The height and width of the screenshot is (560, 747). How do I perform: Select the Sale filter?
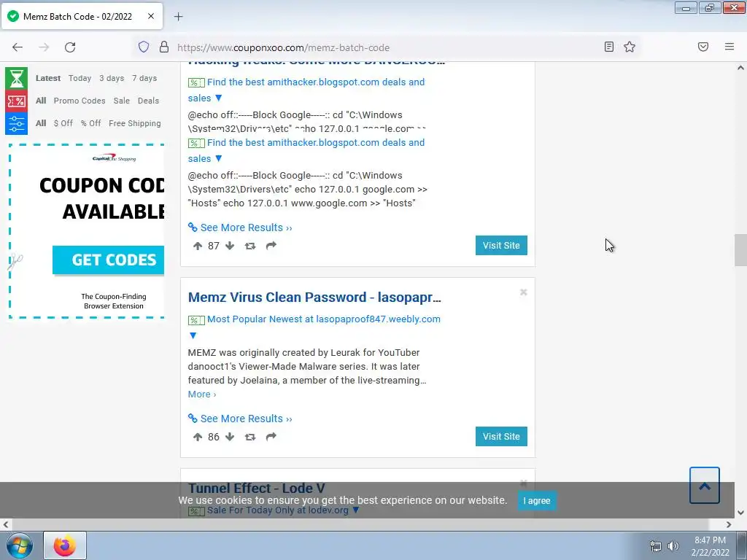click(122, 101)
